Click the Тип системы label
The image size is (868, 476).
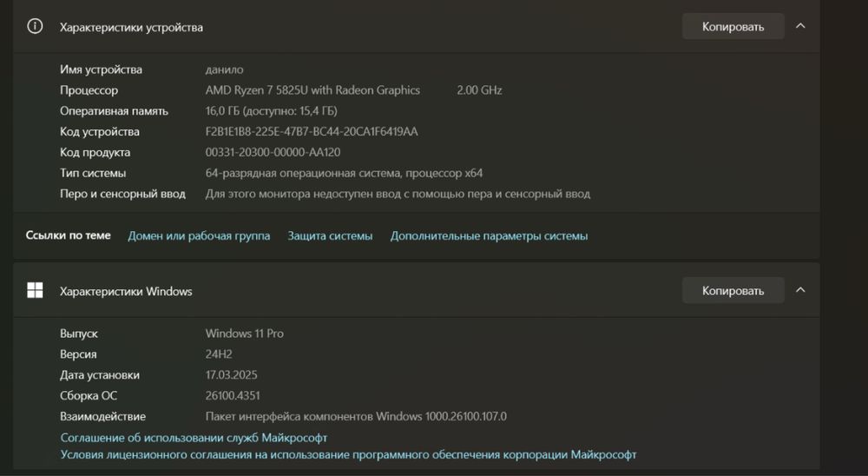pyautogui.click(x=93, y=173)
